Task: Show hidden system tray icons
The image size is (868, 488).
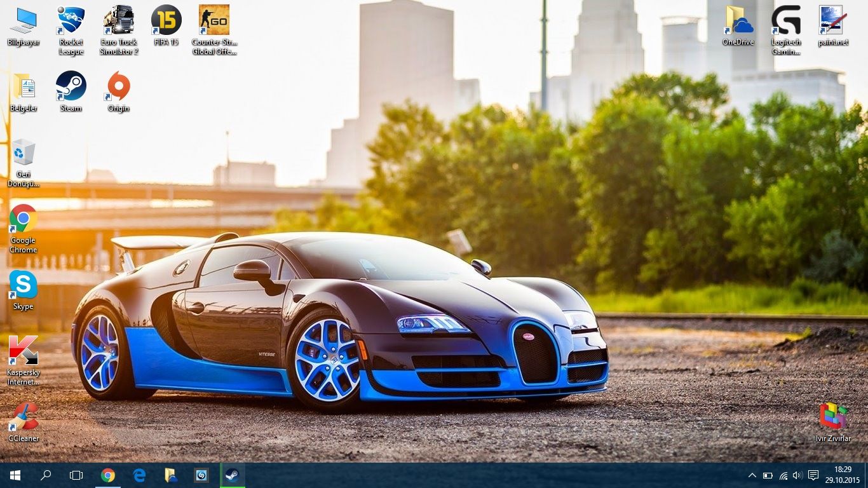Action: tap(752, 475)
